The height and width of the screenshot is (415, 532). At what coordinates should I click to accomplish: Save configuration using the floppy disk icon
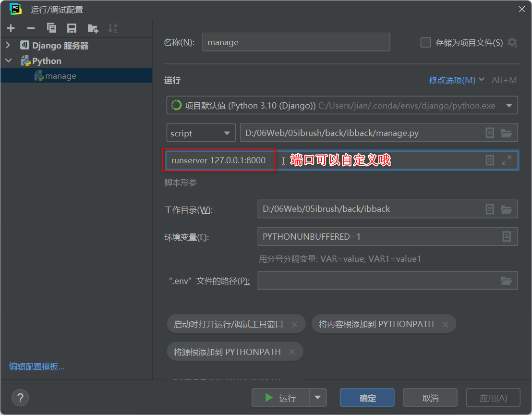[72, 28]
